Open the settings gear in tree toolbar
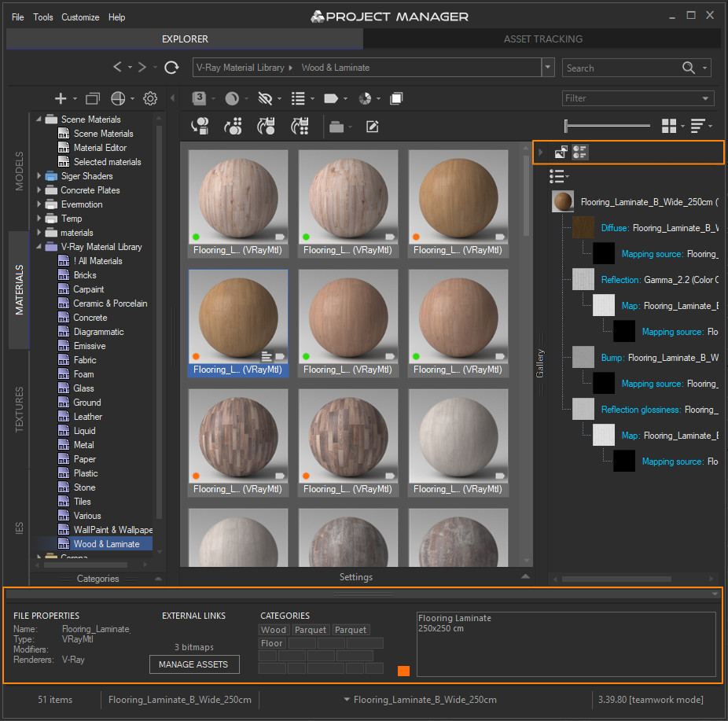 pyautogui.click(x=150, y=98)
